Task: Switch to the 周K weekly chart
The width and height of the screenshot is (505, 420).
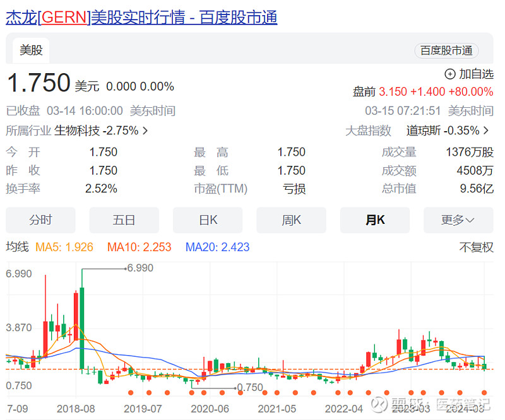Action: click(x=291, y=219)
